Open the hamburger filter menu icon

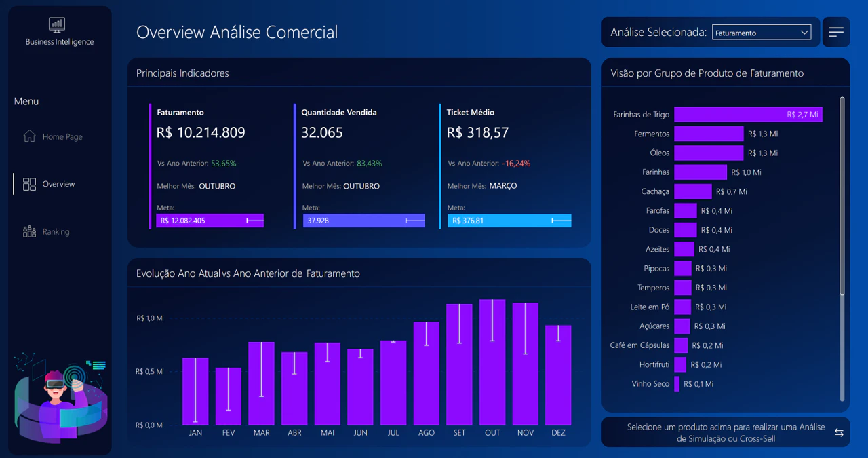point(836,32)
